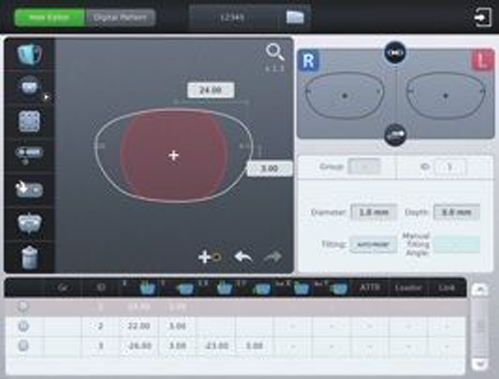Activate the pointer hole move tool
The width and height of the screenshot is (499, 379).
(x=29, y=189)
